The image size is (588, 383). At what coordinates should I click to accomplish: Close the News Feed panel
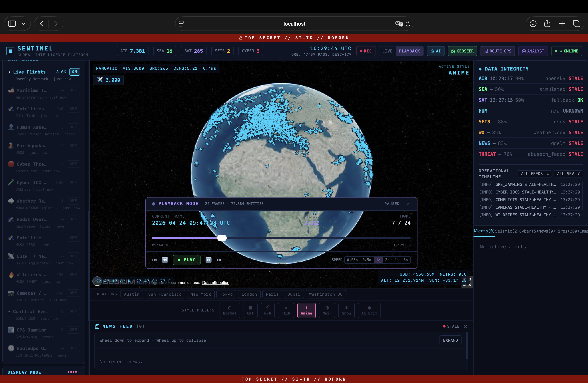[x=466, y=326]
